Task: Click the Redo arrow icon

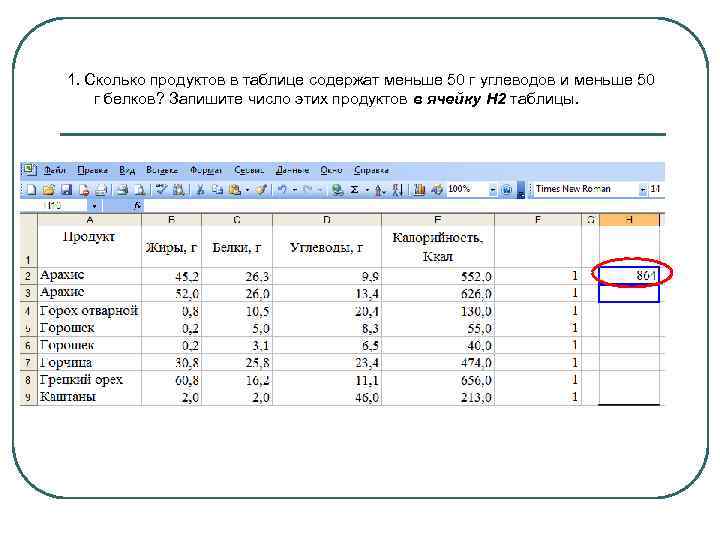Action: coord(308,189)
